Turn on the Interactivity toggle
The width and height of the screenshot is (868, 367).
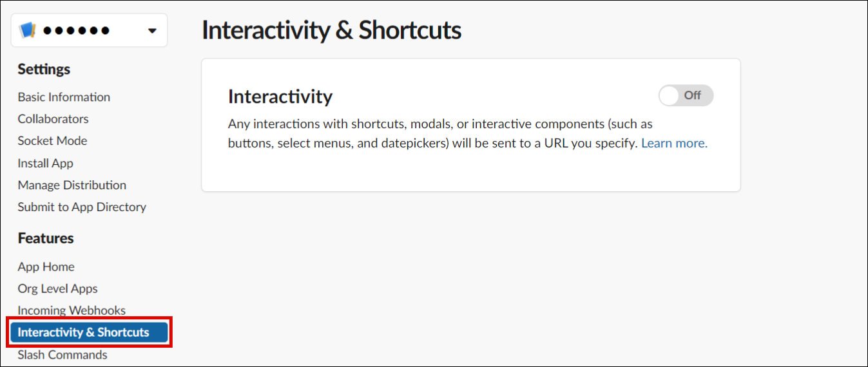(686, 96)
